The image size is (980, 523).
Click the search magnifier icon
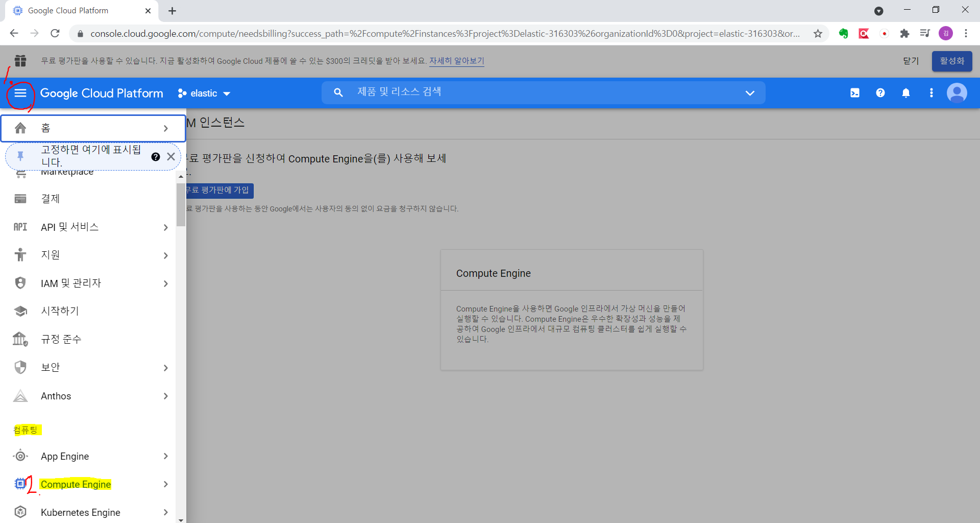pos(338,92)
